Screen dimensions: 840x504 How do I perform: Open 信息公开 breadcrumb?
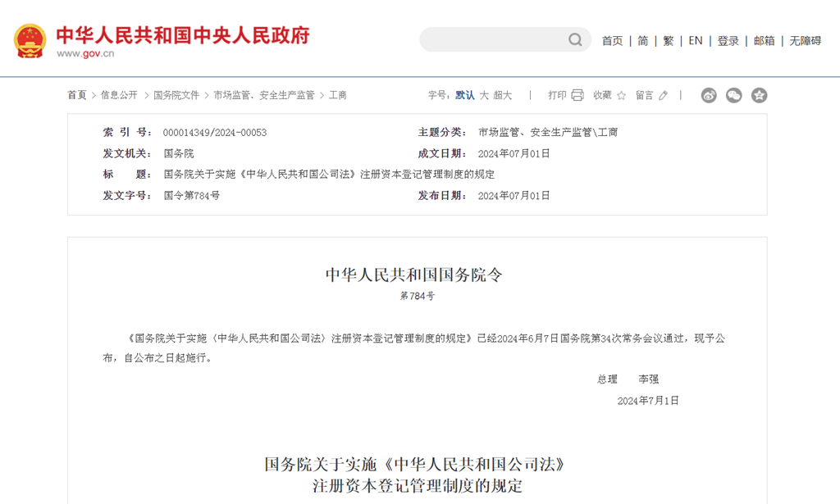(119, 95)
